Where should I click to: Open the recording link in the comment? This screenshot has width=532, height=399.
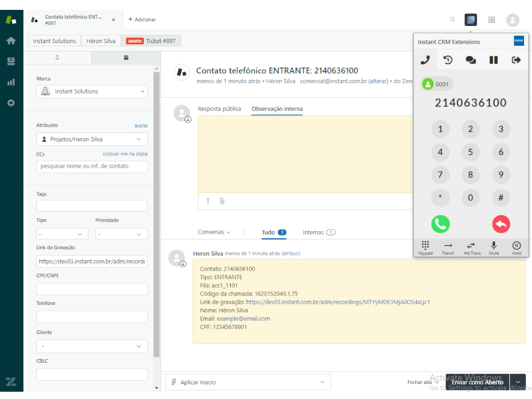point(338,302)
